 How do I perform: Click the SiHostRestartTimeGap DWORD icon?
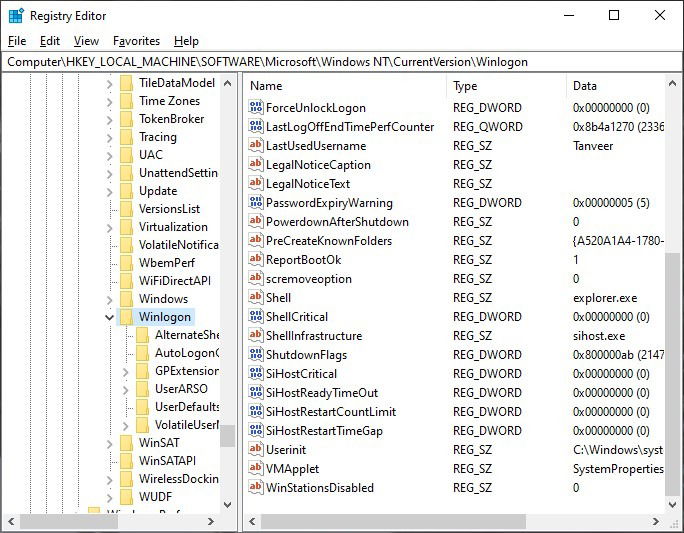coord(256,430)
